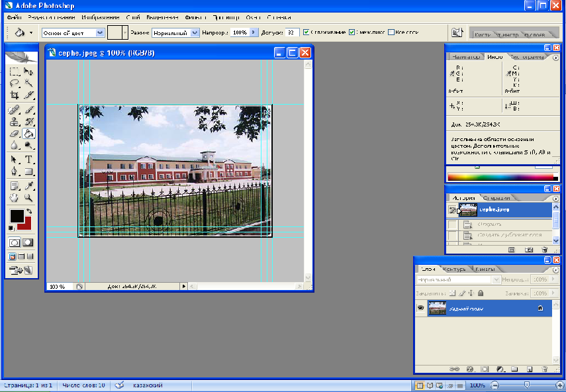The image size is (566, 392).
Task: Select the Path Selection tool
Action: coord(15,160)
